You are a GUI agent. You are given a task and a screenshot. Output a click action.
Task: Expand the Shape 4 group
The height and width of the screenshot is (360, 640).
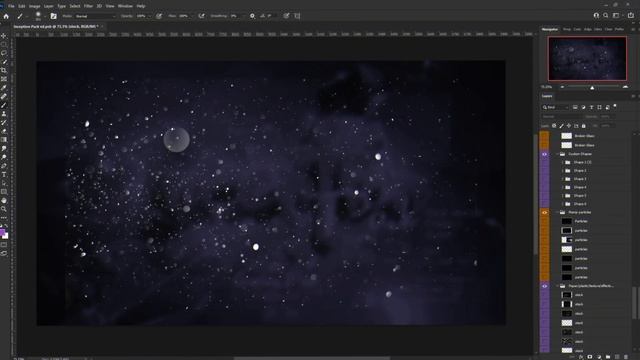[x=562, y=187]
